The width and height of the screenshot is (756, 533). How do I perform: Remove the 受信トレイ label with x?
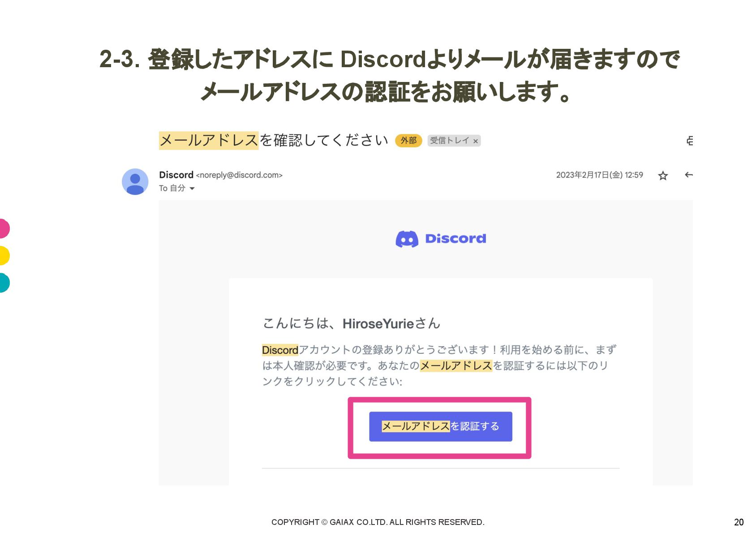[476, 141]
